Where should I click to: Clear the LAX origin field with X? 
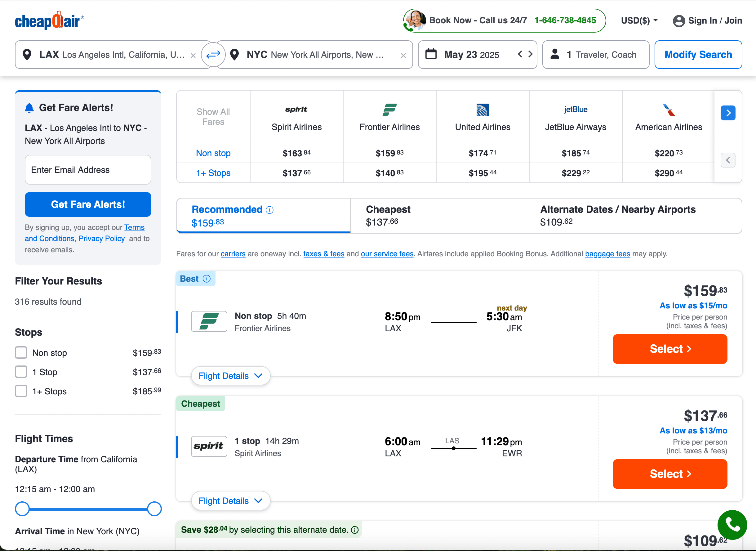coord(193,56)
